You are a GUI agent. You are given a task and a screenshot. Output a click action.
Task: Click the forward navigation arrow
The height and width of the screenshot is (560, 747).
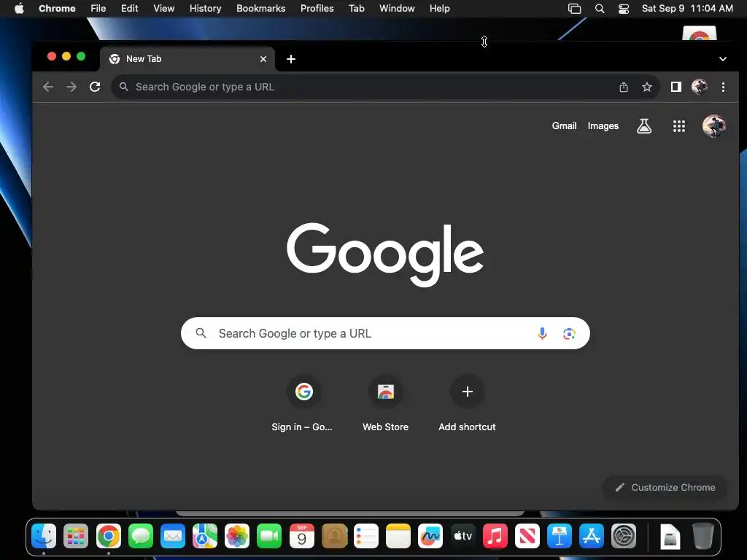[x=71, y=87]
